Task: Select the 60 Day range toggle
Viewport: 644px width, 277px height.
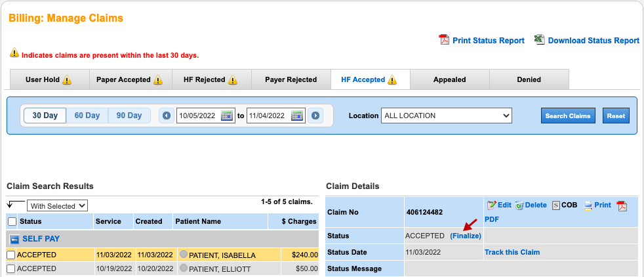Action: (87, 116)
